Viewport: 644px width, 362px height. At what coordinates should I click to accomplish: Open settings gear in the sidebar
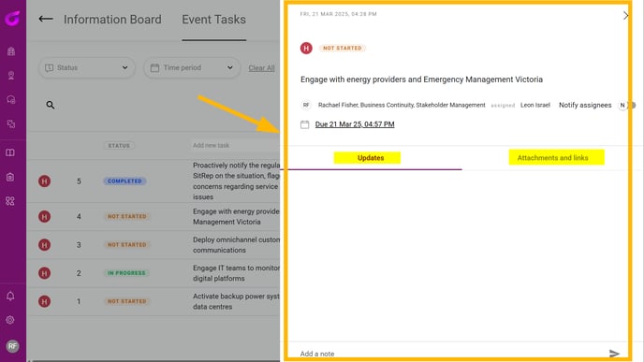(10, 320)
